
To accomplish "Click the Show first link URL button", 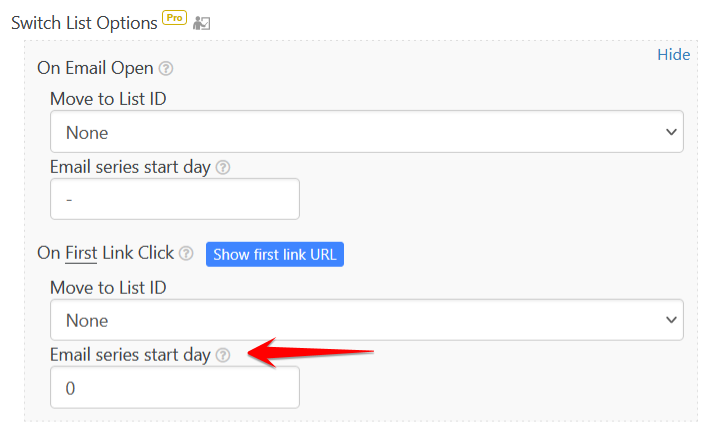I will tap(275, 255).
